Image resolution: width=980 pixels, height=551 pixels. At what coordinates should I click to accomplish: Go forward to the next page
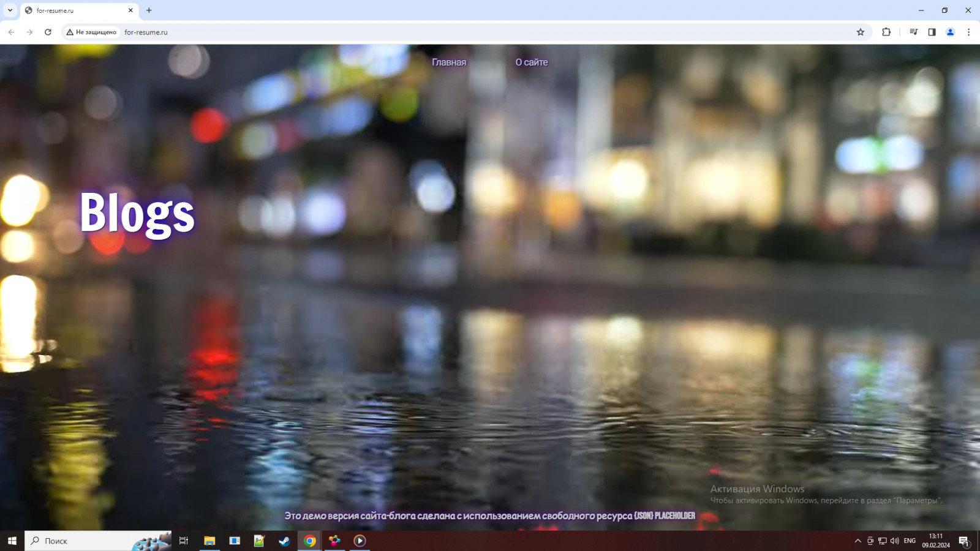click(29, 32)
